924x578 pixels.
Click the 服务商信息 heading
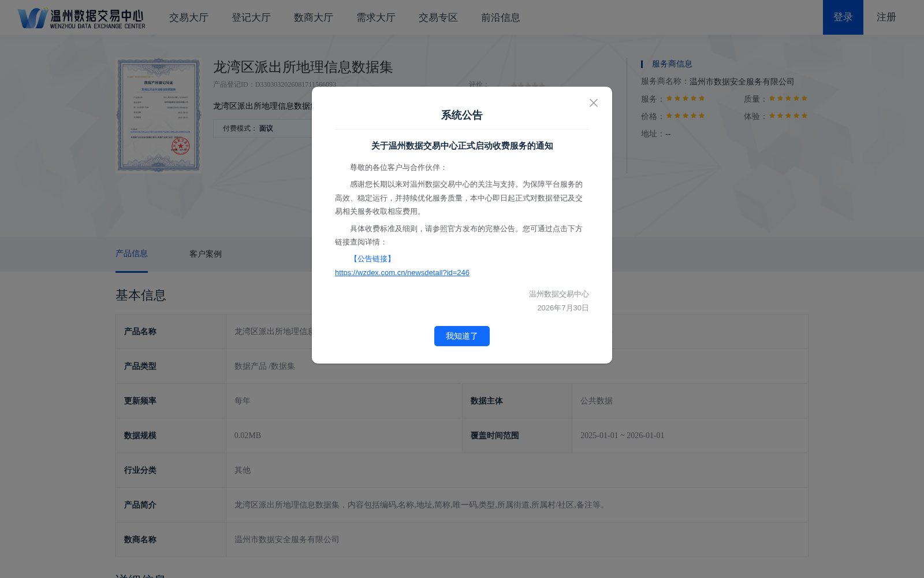point(672,64)
